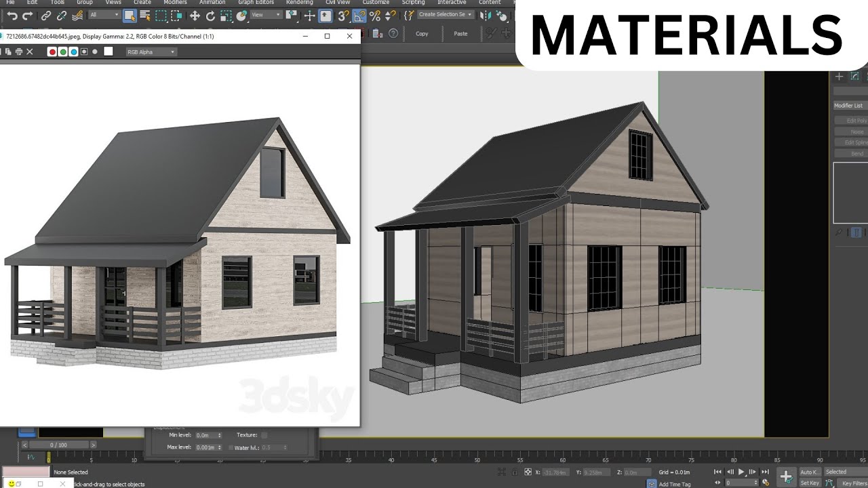The height and width of the screenshot is (488, 868).
Task: Click the print icon in image viewer
Action: [x=19, y=52]
